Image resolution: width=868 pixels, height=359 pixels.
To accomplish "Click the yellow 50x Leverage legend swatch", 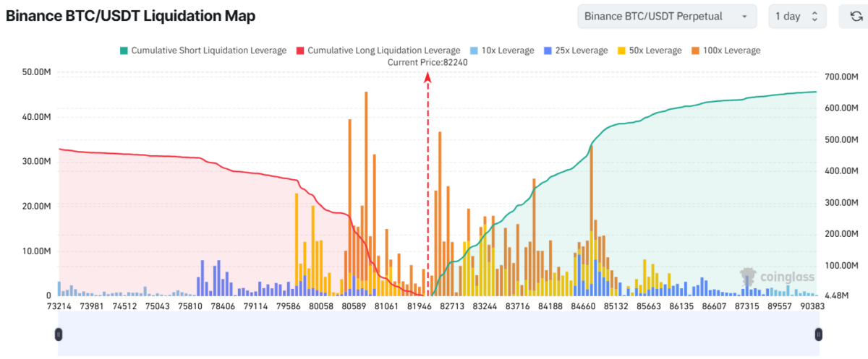I will pos(621,51).
